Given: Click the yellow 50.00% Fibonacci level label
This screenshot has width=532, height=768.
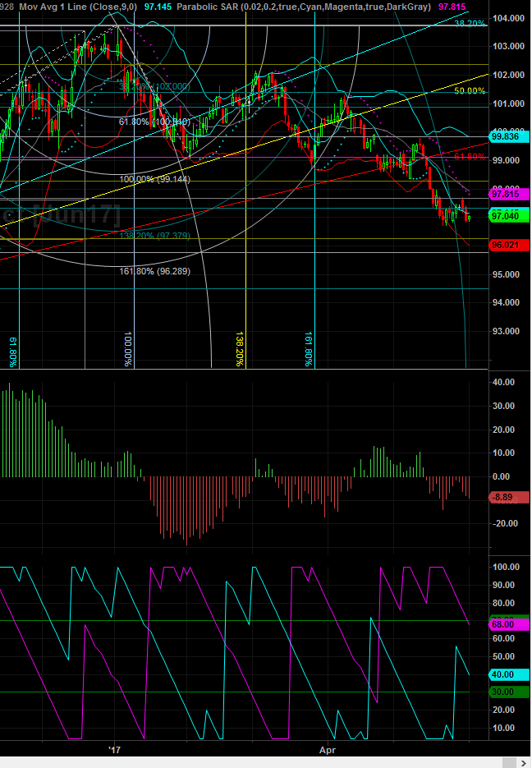Looking at the screenshot, I should tap(470, 90).
